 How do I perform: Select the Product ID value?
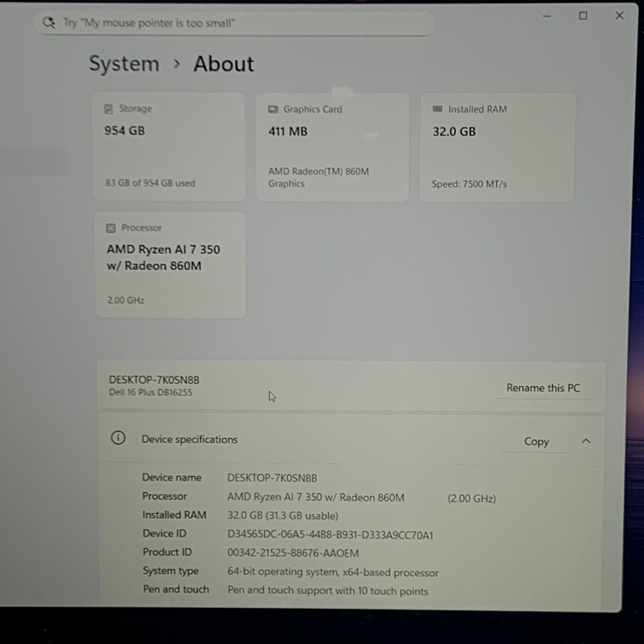coord(293,553)
